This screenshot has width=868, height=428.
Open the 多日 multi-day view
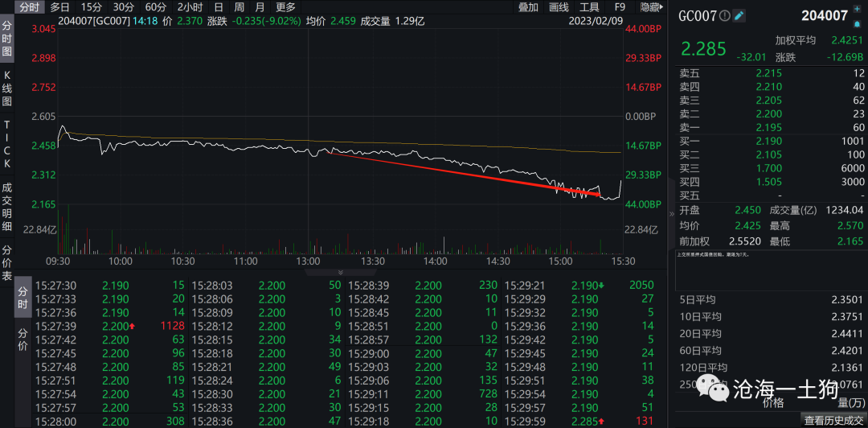click(x=59, y=7)
